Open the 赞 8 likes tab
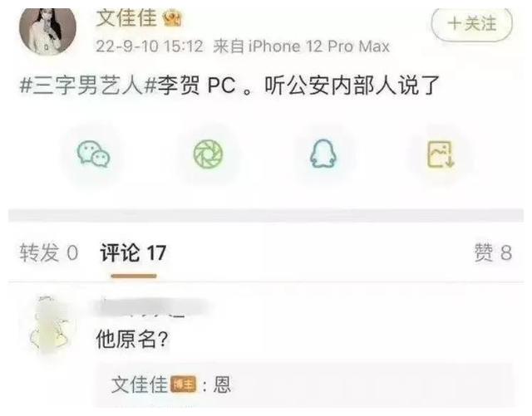This screenshot has width=532, height=416. coord(493,252)
